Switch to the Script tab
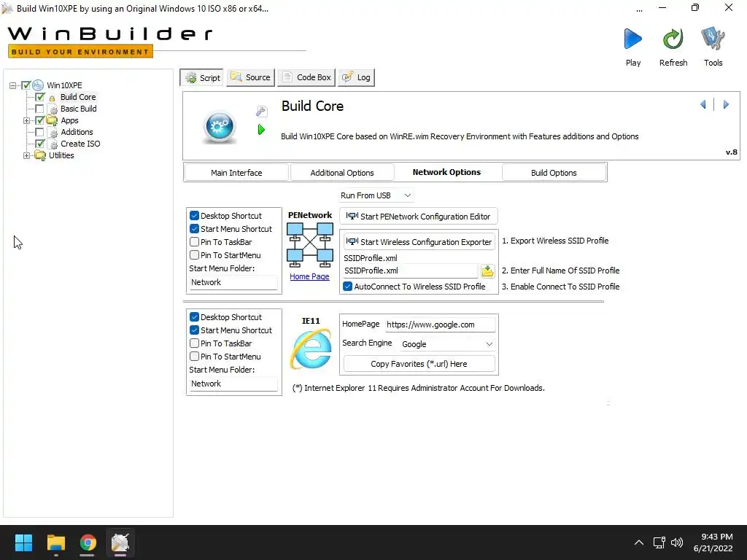The width and height of the screenshot is (747, 560). [203, 77]
